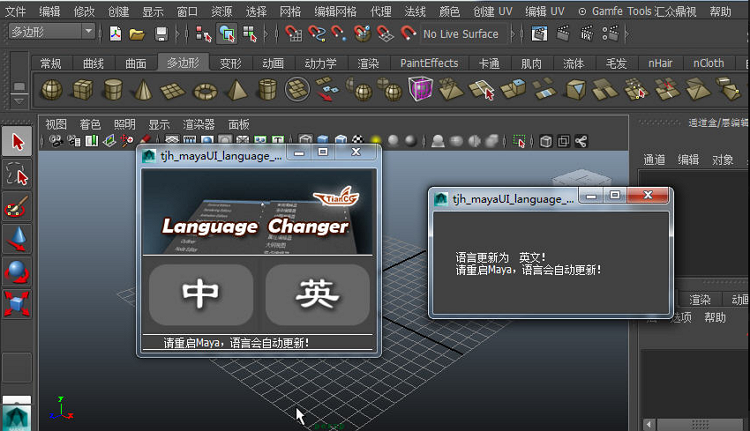750x431 pixels.
Task: Open the 多边形 menu set dropdown
Action: pyautogui.click(x=52, y=32)
